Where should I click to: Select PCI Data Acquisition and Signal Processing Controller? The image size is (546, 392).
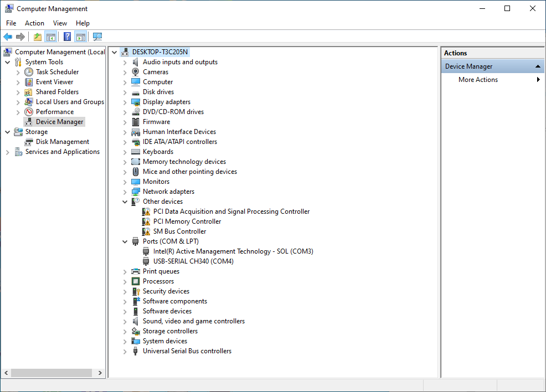coord(231,212)
